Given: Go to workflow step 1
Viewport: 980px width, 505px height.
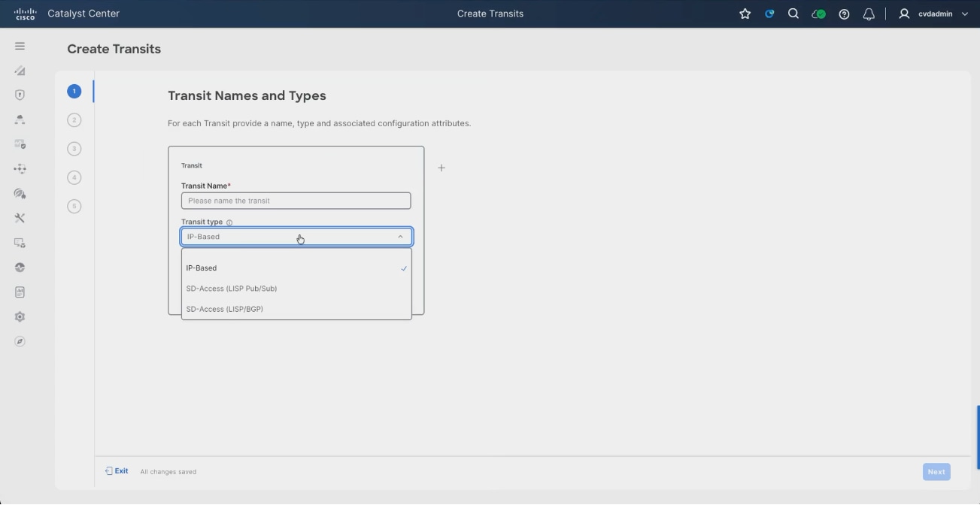Looking at the screenshot, I should pyautogui.click(x=74, y=91).
